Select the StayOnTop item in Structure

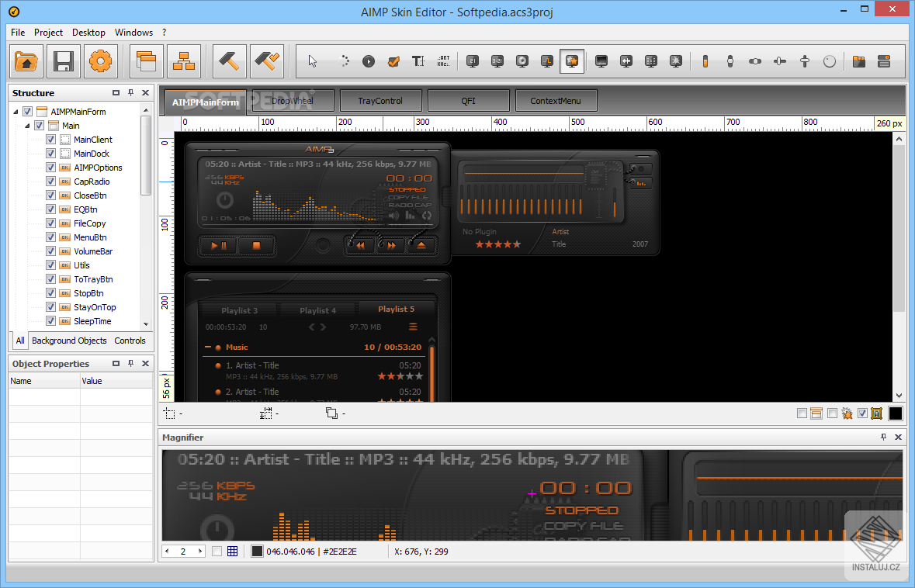pos(95,307)
